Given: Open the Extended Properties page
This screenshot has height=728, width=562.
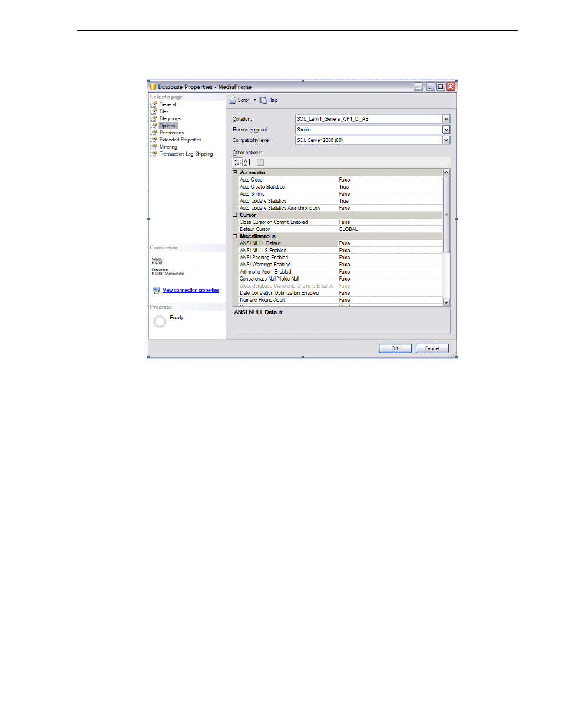Looking at the screenshot, I should coord(180,140).
